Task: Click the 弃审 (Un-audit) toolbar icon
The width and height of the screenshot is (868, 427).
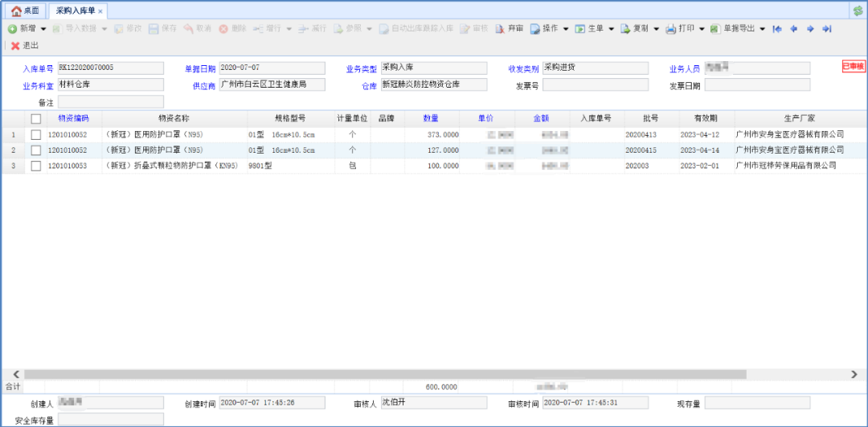Action: coord(501,29)
